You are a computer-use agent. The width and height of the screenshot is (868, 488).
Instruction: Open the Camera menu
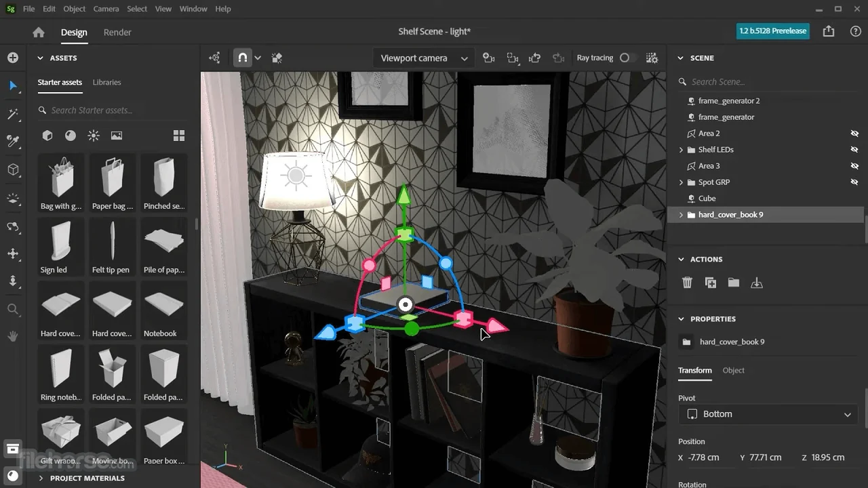[106, 9]
